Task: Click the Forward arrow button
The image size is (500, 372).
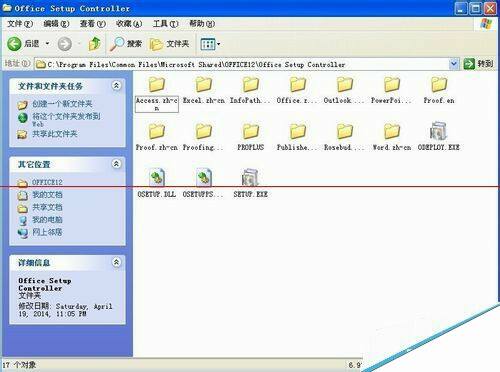Action: [x=64, y=44]
